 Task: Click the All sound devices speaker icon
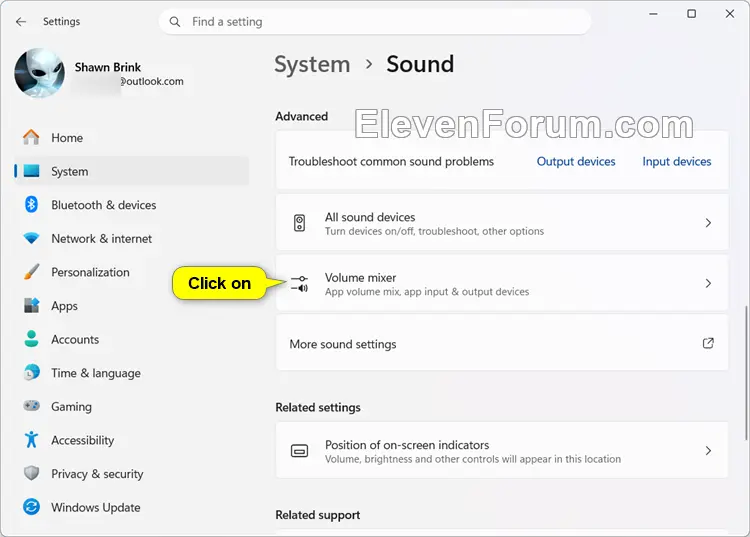click(x=299, y=223)
